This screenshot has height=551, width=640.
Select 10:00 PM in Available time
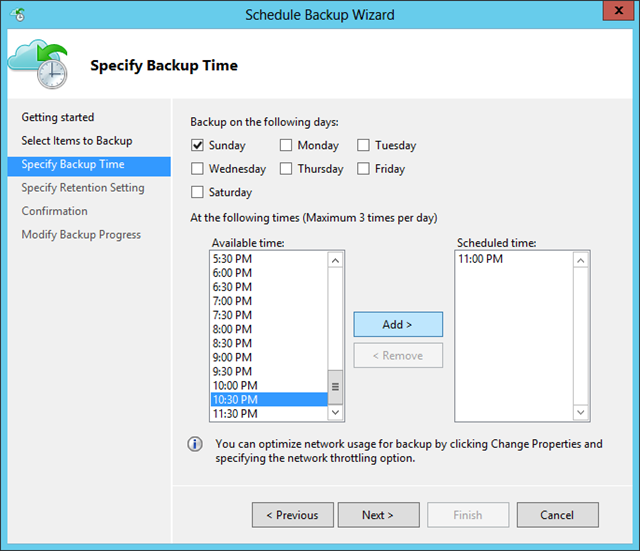pos(269,385)
